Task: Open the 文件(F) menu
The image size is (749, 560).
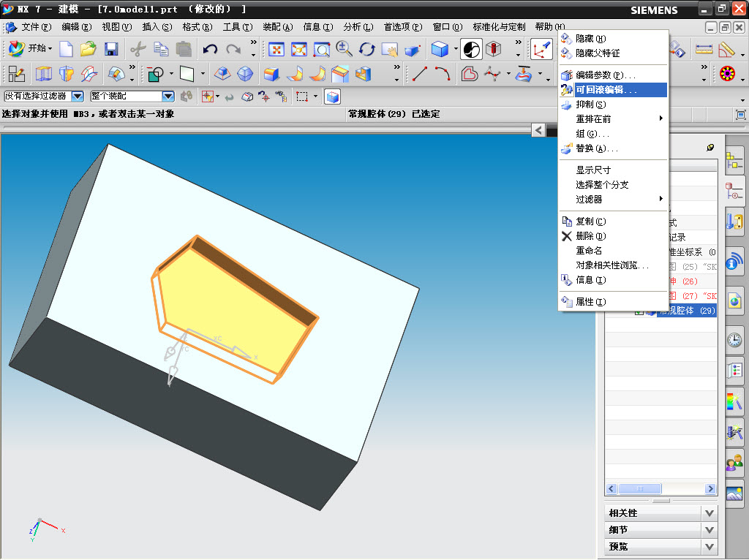Action: tap(37, 27)
